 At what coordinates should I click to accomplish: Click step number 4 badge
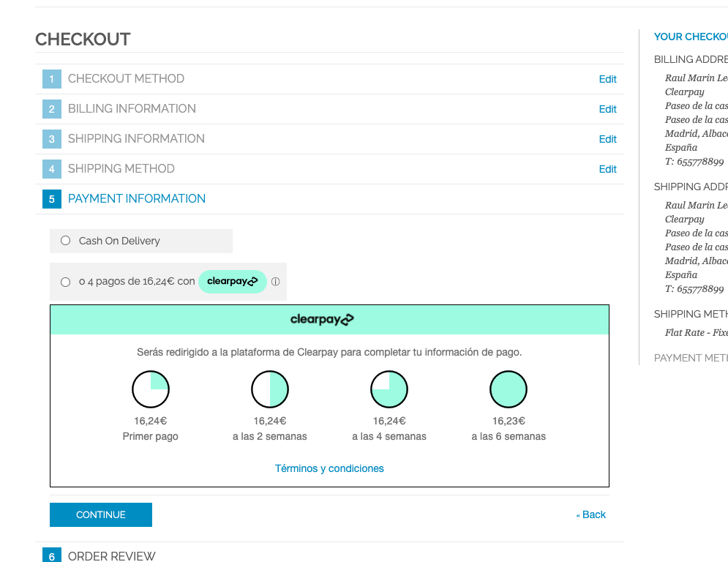(x=52, y=169)
